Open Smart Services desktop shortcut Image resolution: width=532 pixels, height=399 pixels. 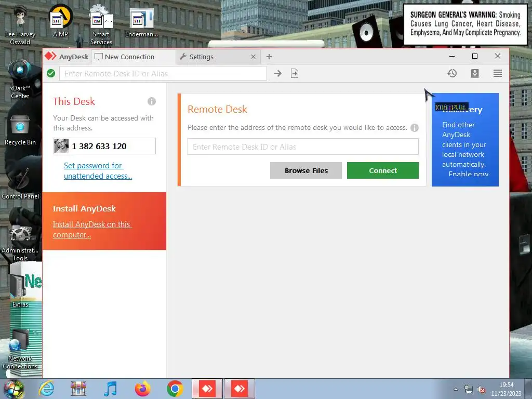point(101,25)
